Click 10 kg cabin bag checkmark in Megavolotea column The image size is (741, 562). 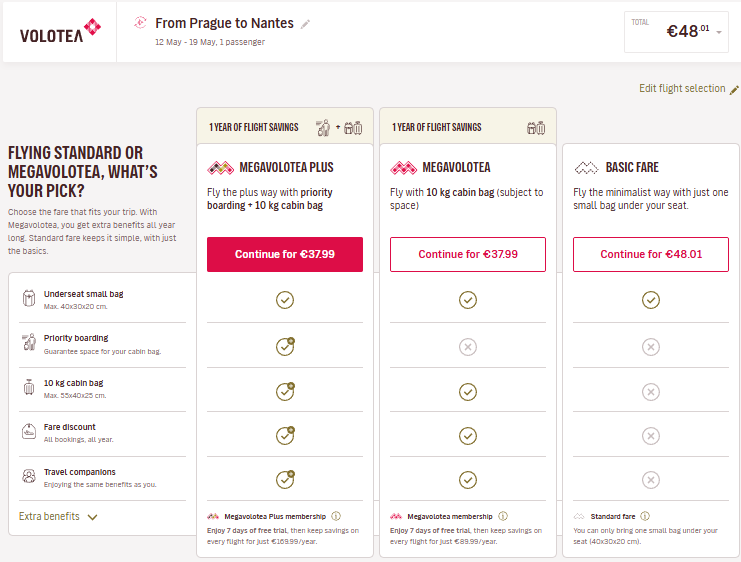point(468,392)
